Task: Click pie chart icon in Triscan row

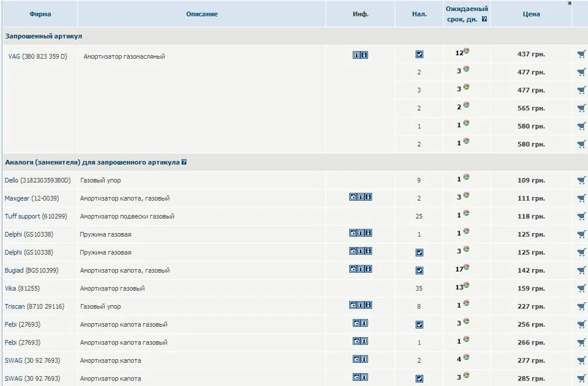Action: pyautogui.click(x=467, y=303)
